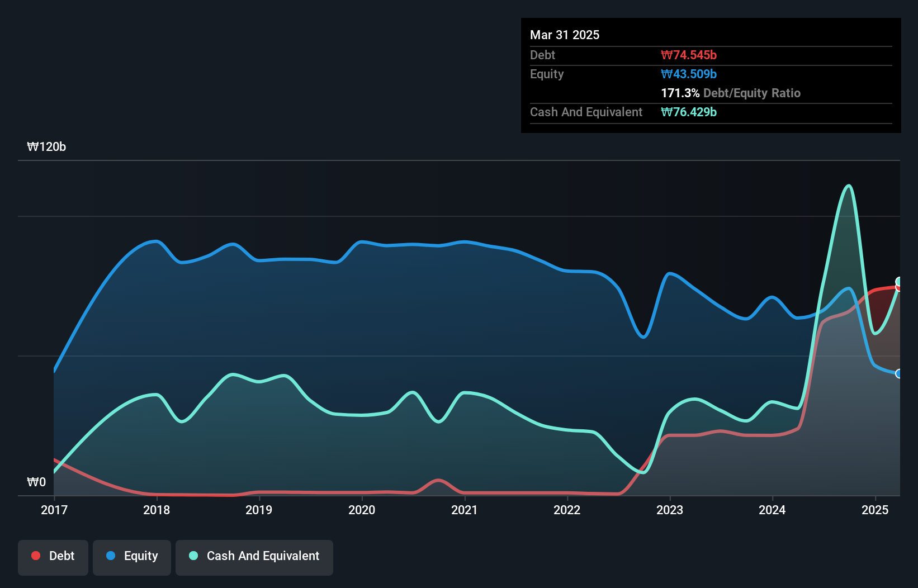Expand the Cash And Equivalent tooltip row

pos(585,112)
